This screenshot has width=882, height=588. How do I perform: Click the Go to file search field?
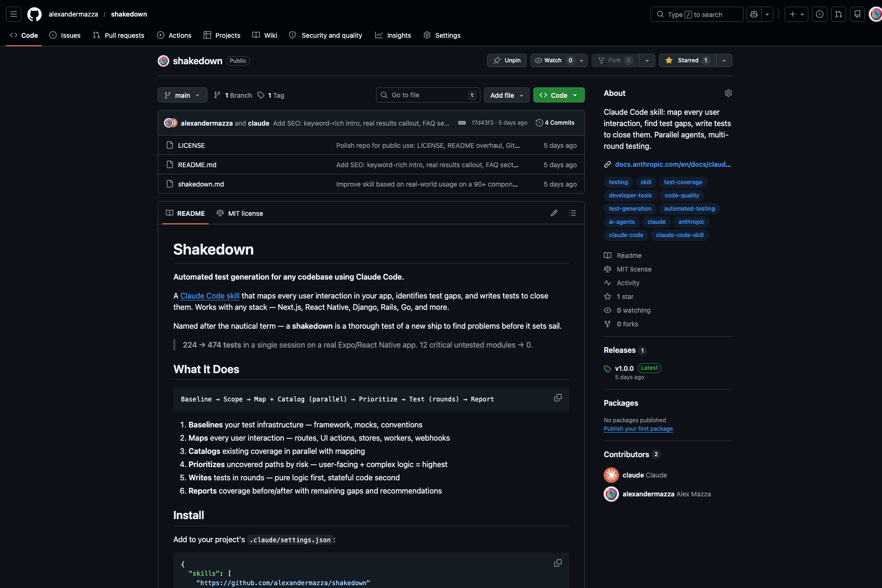pyautogui.click(x=428, y=95)
